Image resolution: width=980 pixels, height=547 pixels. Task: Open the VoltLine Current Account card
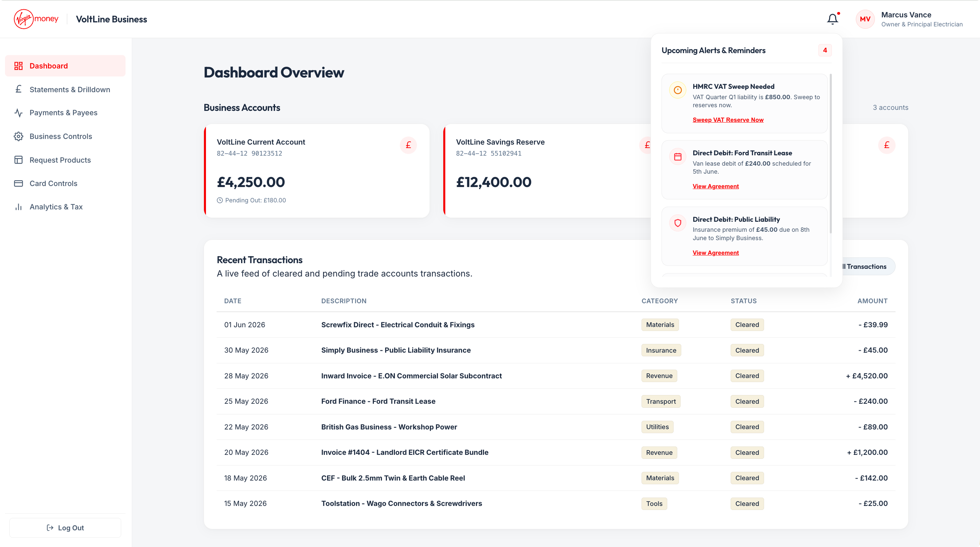[x=316, y=171]
